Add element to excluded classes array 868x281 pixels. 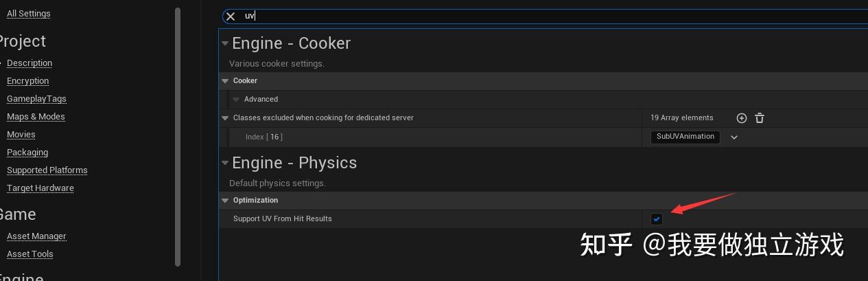tap(741, 118)
